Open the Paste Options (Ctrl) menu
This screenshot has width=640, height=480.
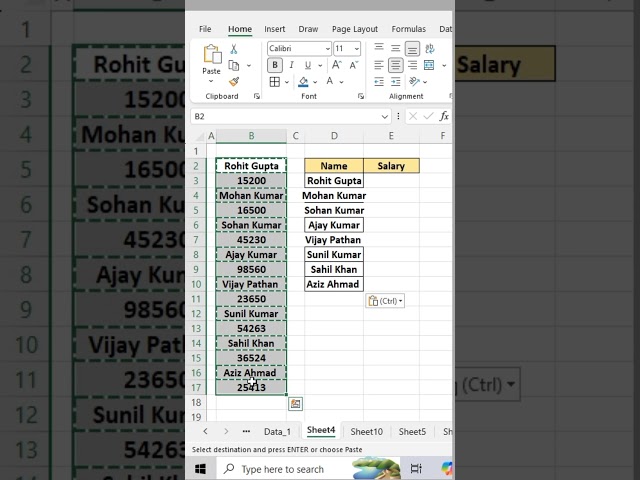click(x=385, y=301)
